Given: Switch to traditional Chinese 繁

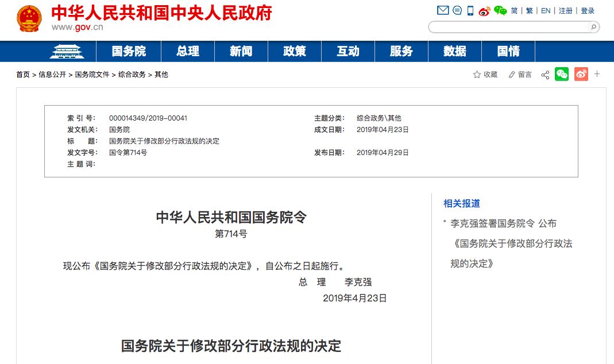Looking at the screenshot, I should point(530,11).
